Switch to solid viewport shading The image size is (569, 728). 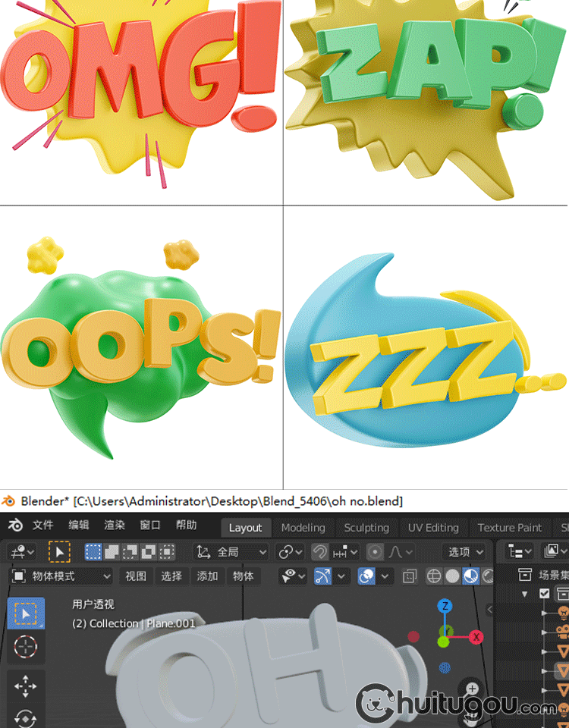click(x=453, y=576)
